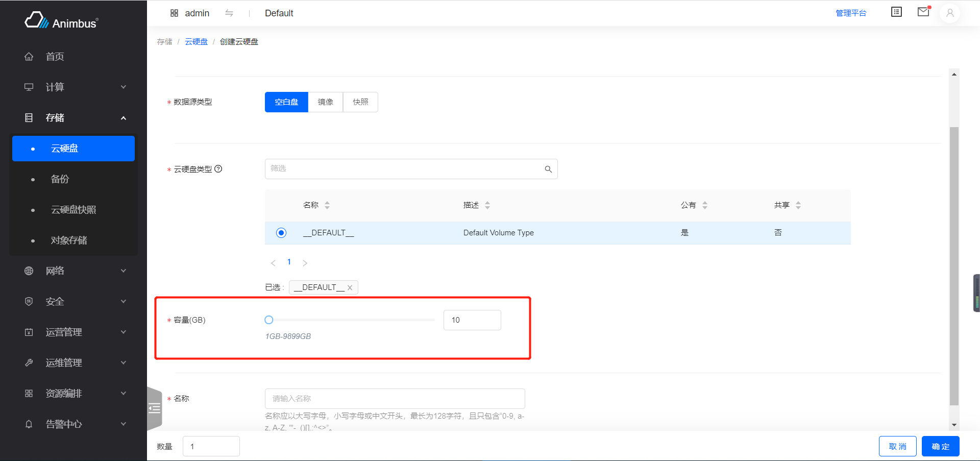Click the search magnifier in 云硬盘类型 filter
The image size is (980, 461).
click(549, 169)
